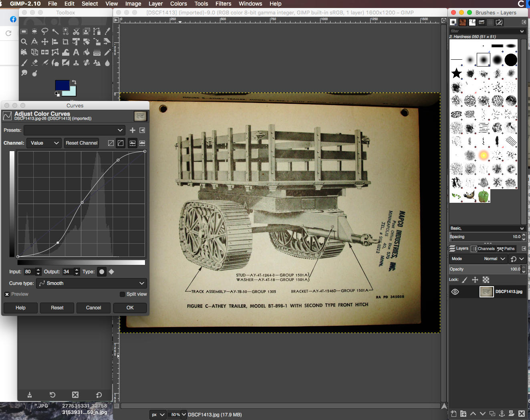Select the Move tool in Toolbox

pyautogui.click(x=45, y=42)
